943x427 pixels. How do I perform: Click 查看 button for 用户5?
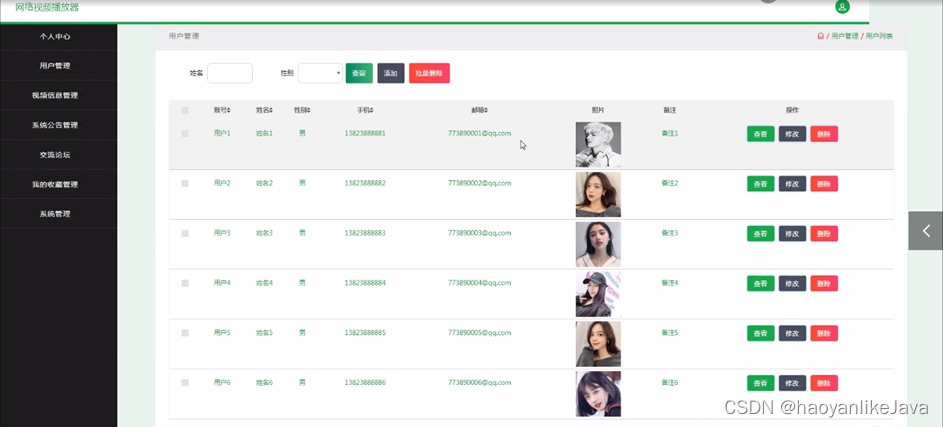coord(761,333)
